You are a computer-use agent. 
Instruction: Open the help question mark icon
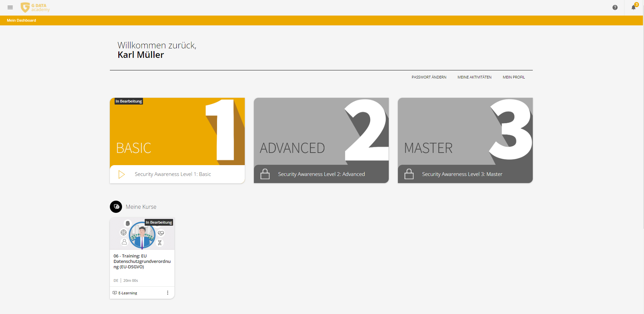click(x=615, y=7)
